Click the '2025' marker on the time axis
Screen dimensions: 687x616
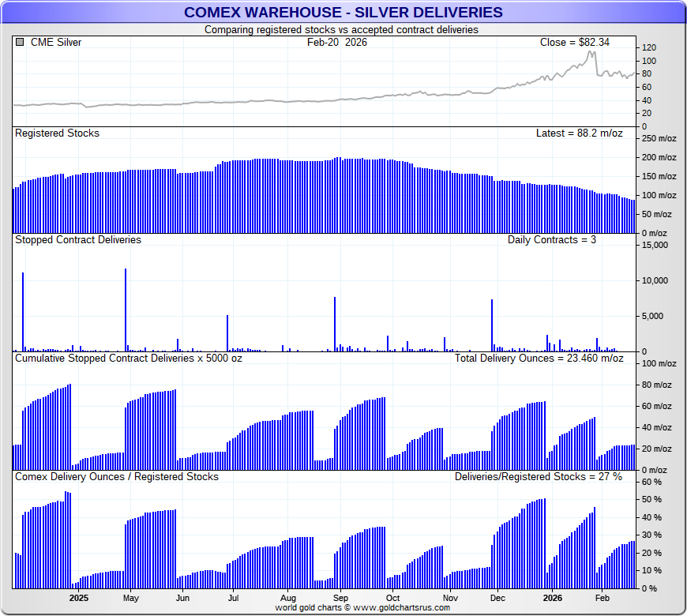click(80, 599)
